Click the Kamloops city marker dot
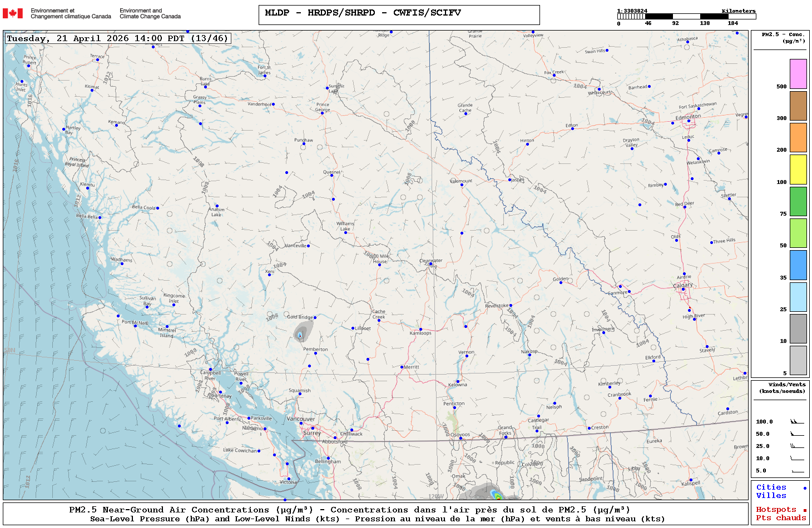The height and width of the screenshot is (528, 812). pos(420,330)
